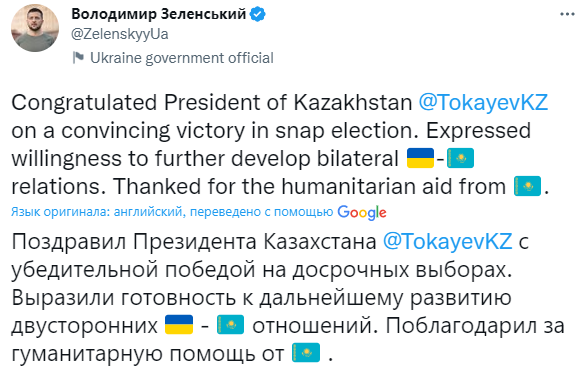Click the 'Ukraine government official' label
Screen dimensions: 583x371
(x=182, y=58)
